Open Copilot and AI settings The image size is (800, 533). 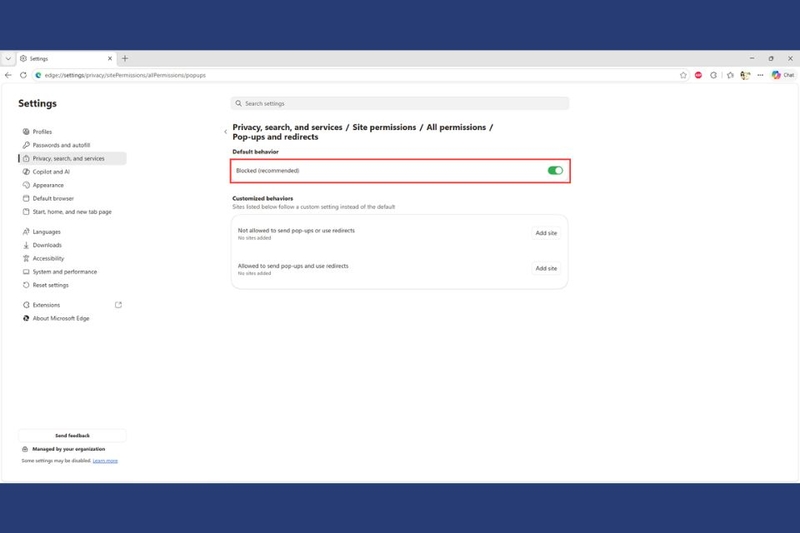(51, 172)
